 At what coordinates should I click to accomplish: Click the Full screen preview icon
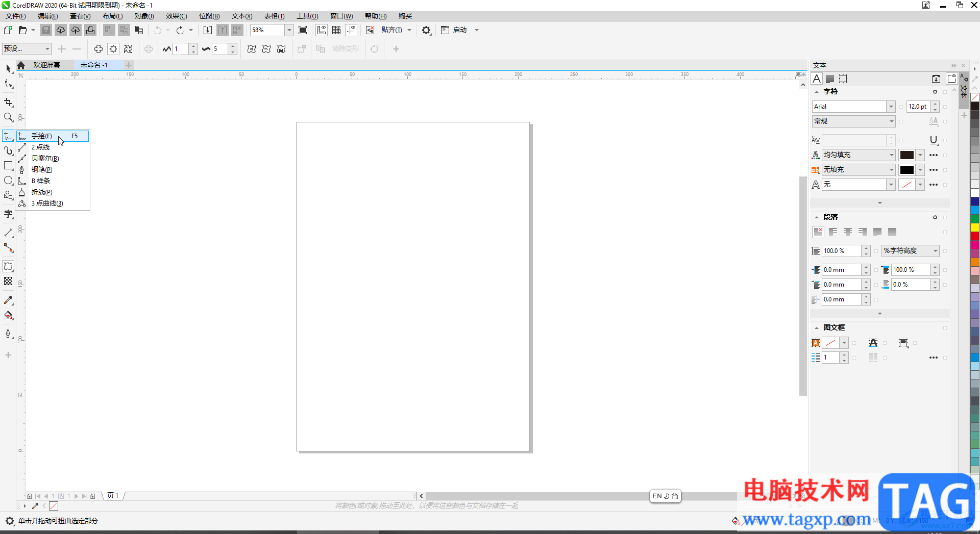tap(303, 30)
